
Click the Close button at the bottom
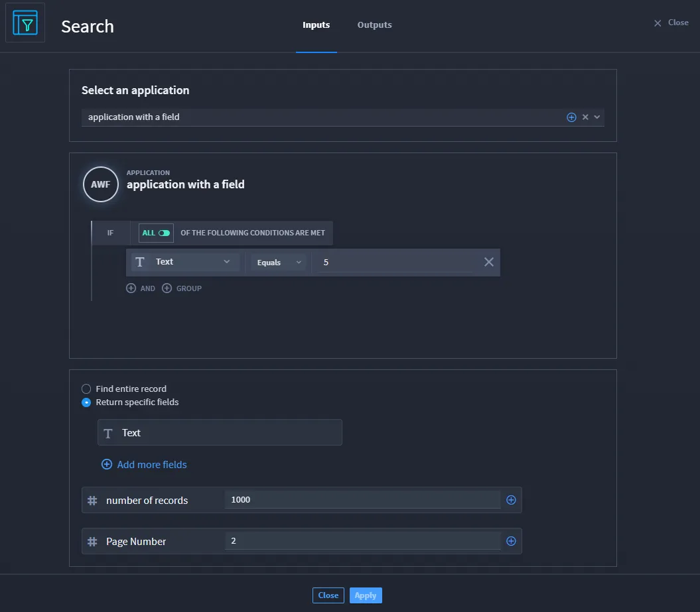328,595
